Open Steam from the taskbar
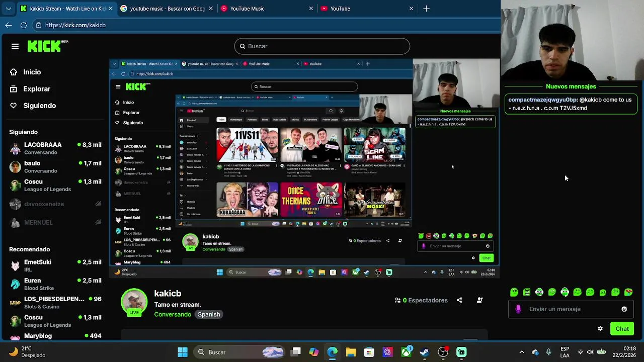Viewport: 644px width, 362px height. [425, 352]
